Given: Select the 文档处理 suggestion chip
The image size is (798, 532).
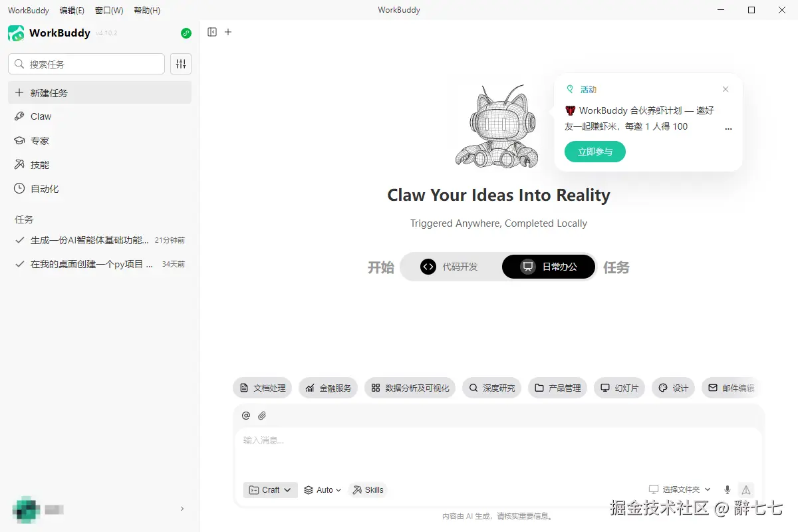Looking at the screenshot, I should click(x=263, y=388).
